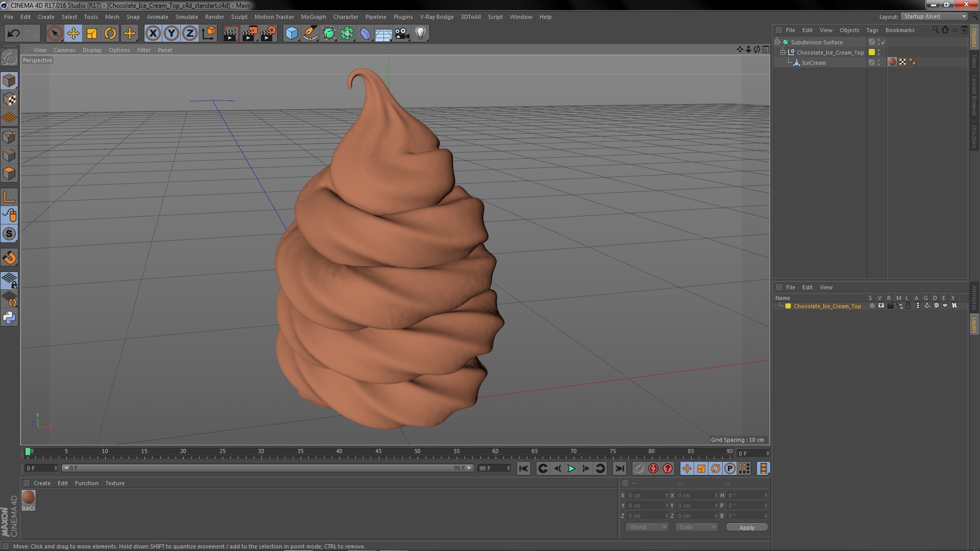Viewport: 980px width, 551px height.
Task: Open the spline pen tool
Action: click(x=310, y=34)
